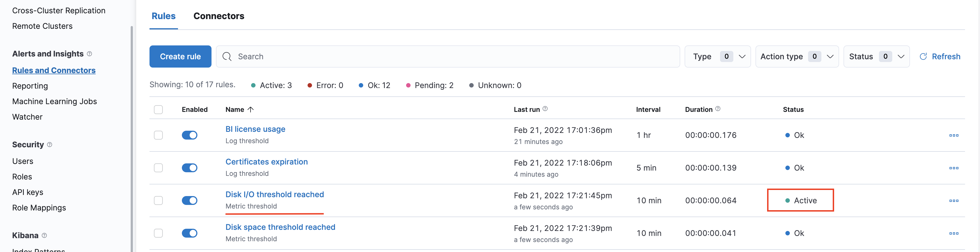
Task: Disable the BI license usage rule toggle
Action: [189, 135]
